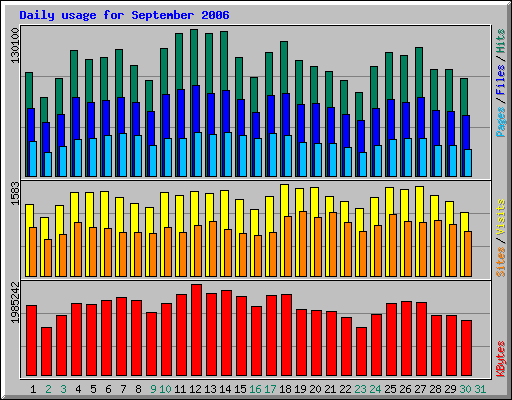Click the cyan pages bar for day 1
This screenshot has height=400, width=512.
(x=33, y=159)
